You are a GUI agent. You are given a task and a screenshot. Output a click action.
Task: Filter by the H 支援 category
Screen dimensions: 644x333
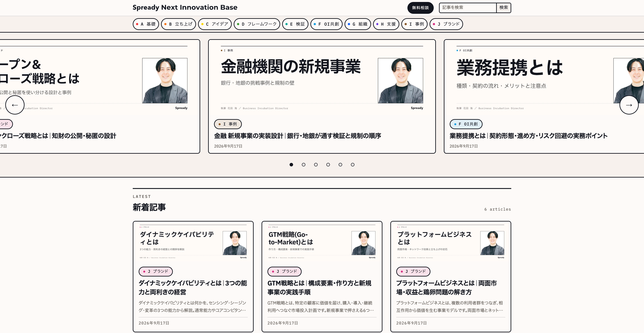(386, 24)
